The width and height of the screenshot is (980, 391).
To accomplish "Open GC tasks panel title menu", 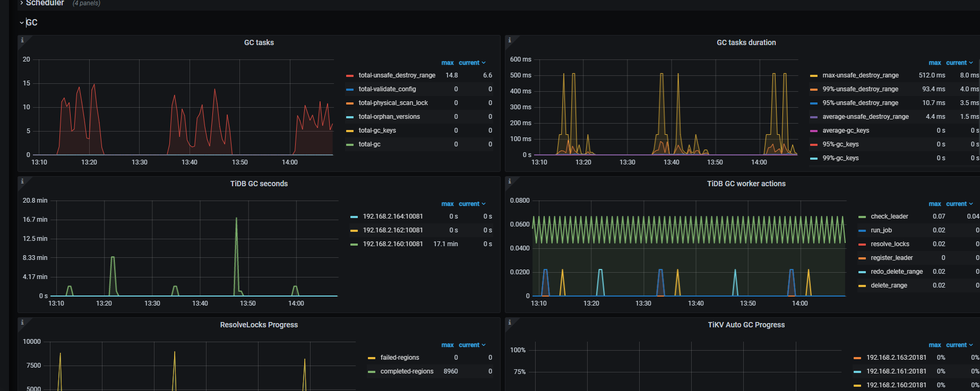I will [x=259, y=42].
